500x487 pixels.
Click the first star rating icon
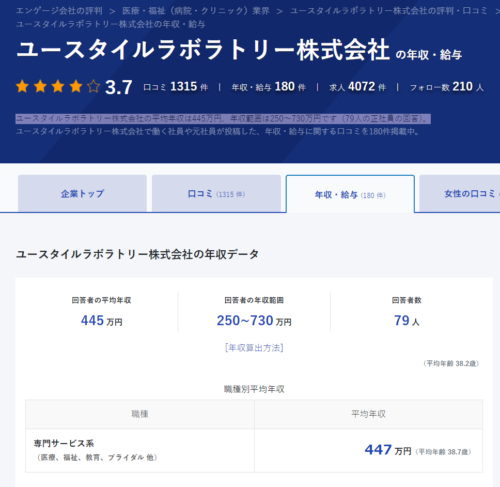pos(22,86)
